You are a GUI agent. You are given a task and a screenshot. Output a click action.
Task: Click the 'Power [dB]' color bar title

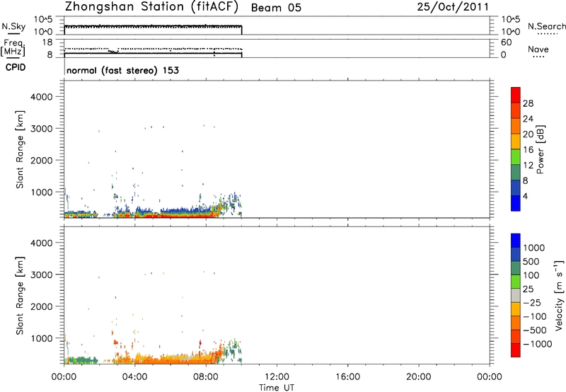pos(541,149)
